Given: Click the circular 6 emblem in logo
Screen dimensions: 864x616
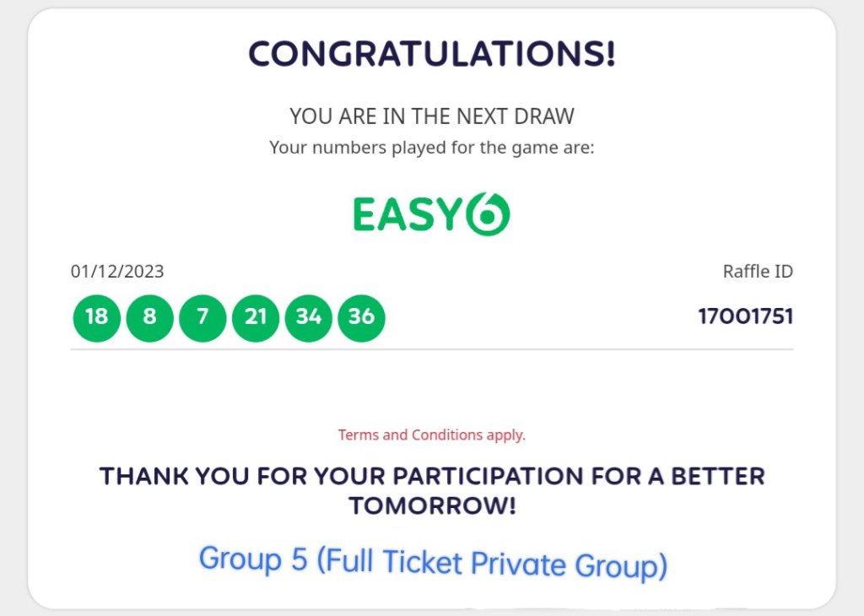Looking at the screenshot, I should click(488, 214).
